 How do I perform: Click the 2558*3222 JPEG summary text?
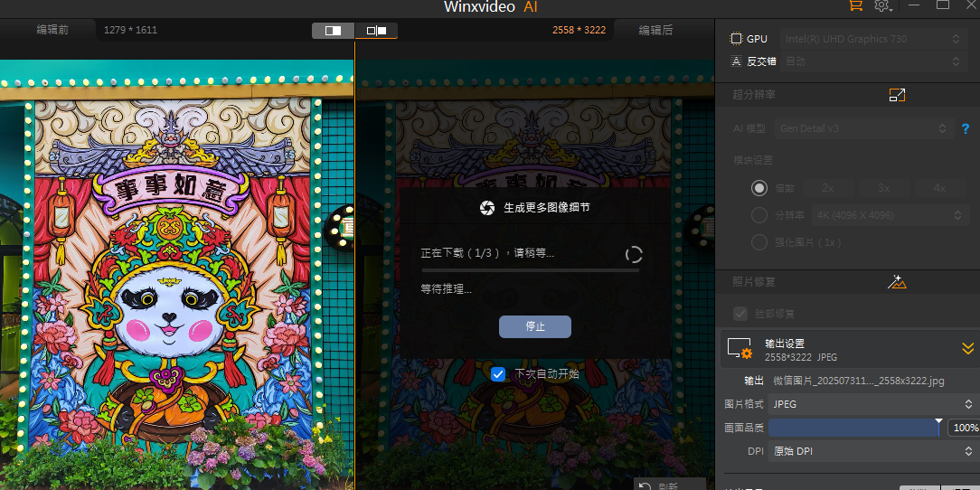[x=801, y=357]
